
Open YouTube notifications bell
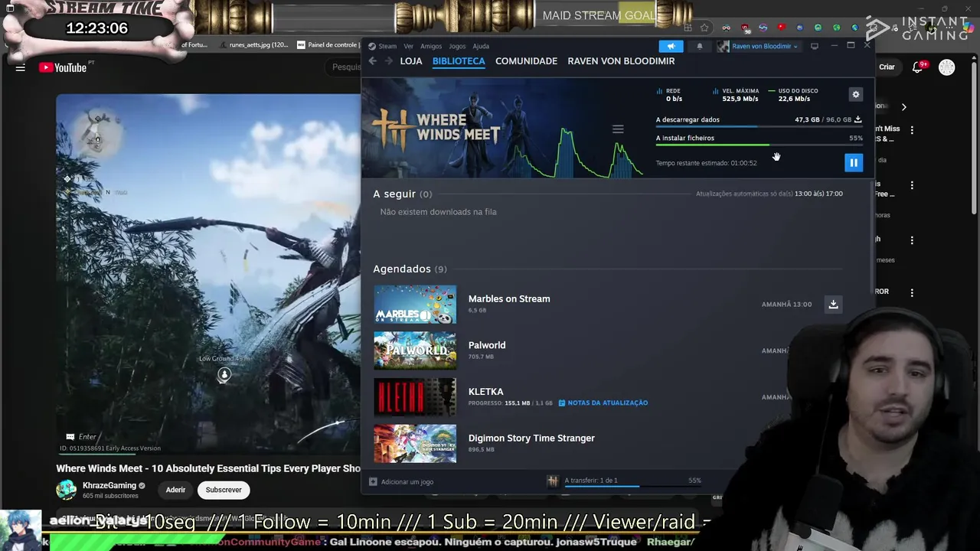918,67
